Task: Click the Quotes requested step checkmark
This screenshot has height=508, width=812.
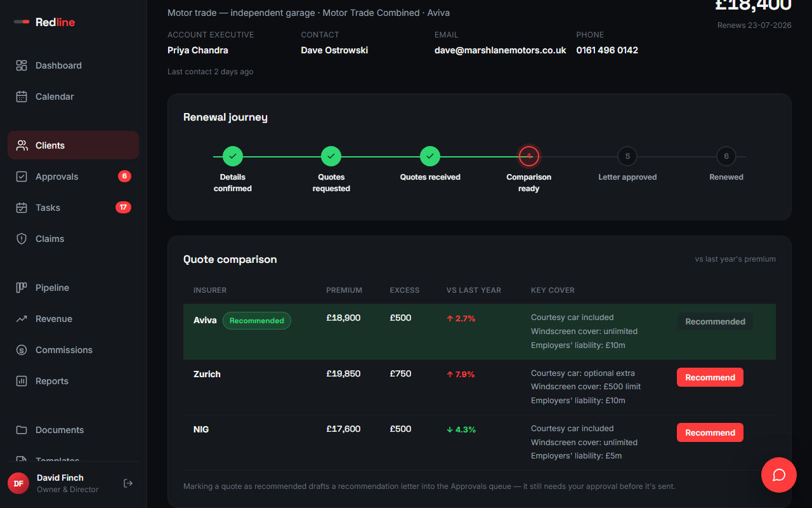Action: click(x=331, y=156)
